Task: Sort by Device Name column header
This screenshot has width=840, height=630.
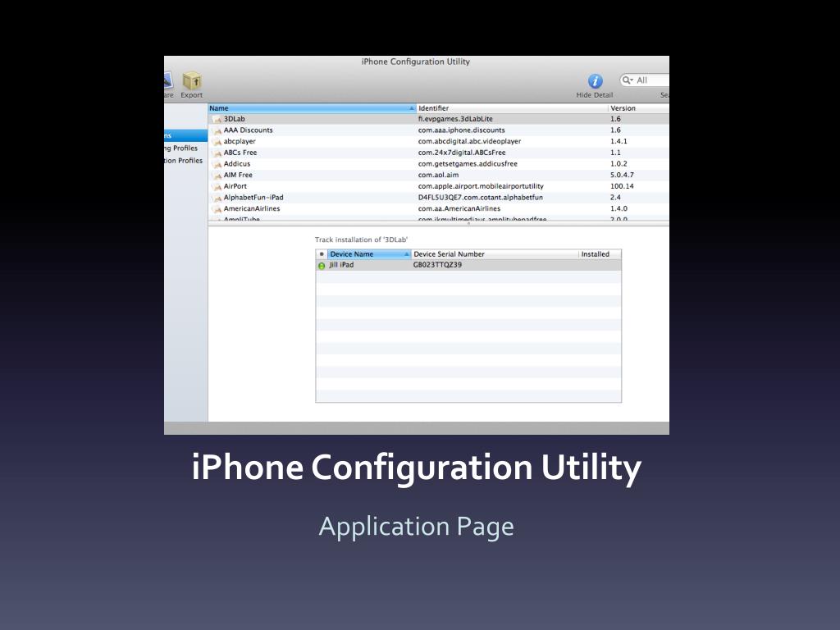Action: [368, 254]
